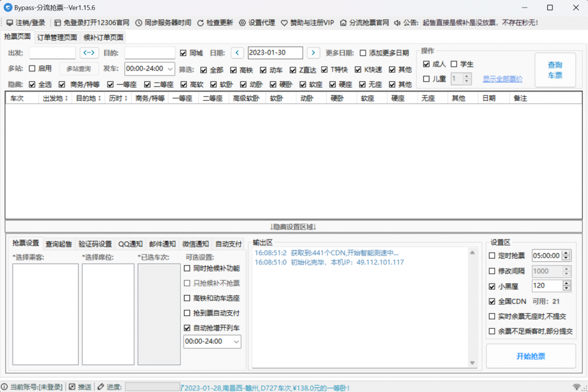Enable 抢到票自动支付 option
Image resolution: width=588 pixels, height=392 pixels.
point(187,313)
